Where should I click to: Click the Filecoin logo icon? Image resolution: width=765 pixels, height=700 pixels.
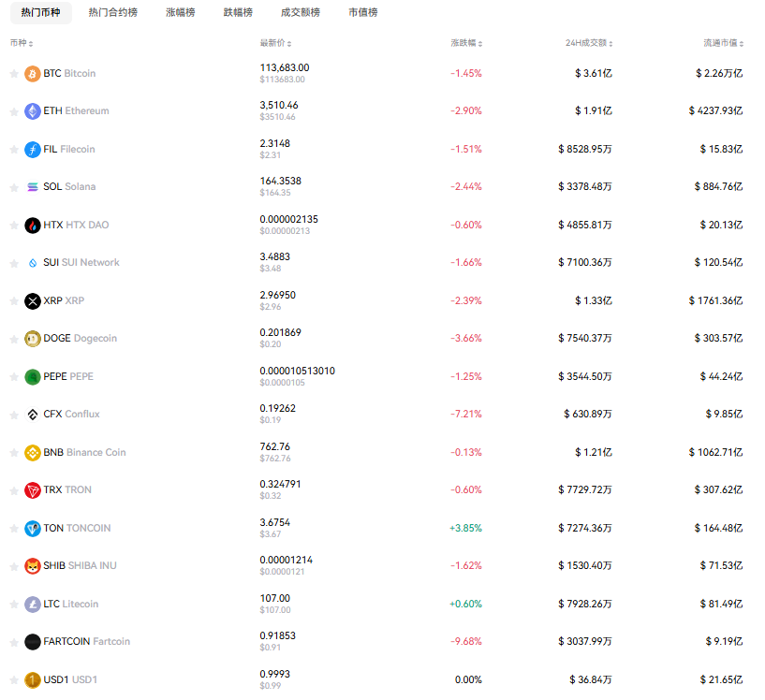(x=33, y=150)
